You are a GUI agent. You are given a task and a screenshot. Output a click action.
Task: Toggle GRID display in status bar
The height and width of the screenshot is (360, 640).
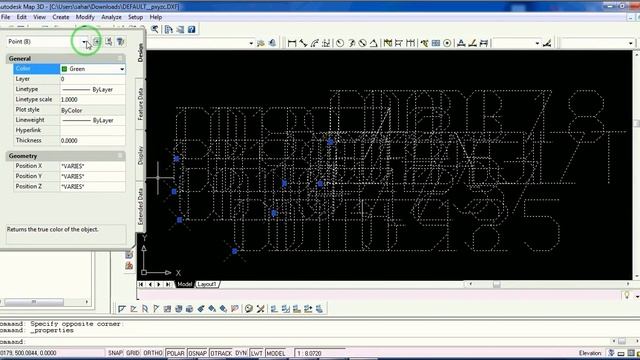pyautogui.click(x=133, y=353)
